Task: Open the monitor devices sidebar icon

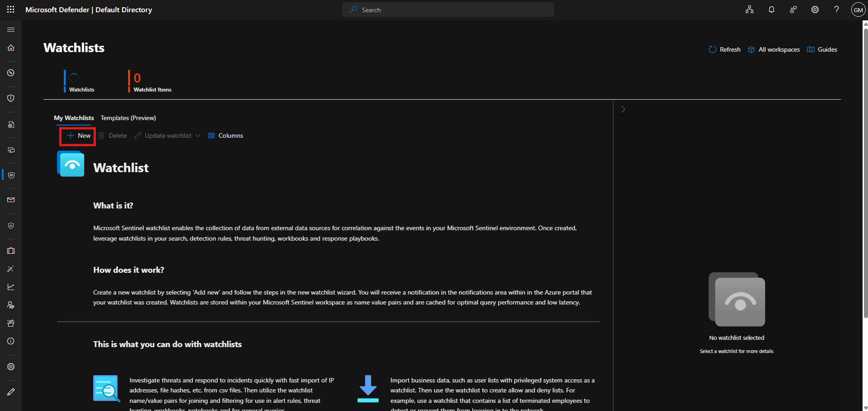Action: (11, 150)
